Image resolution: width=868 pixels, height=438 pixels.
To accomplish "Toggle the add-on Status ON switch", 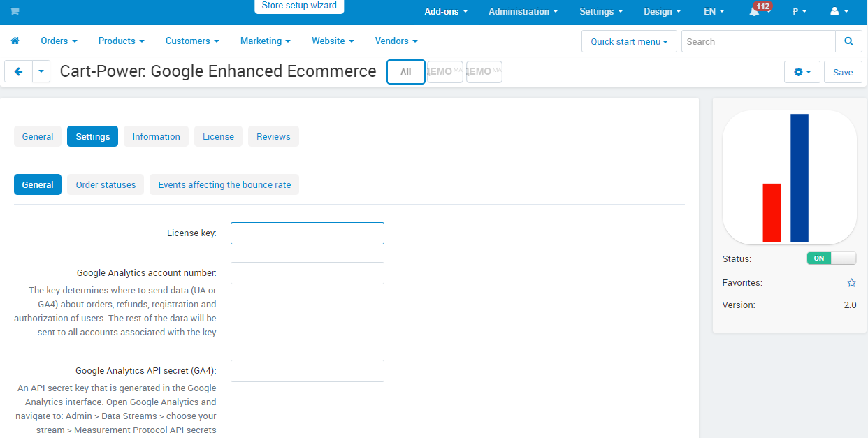I will point(831,258).
